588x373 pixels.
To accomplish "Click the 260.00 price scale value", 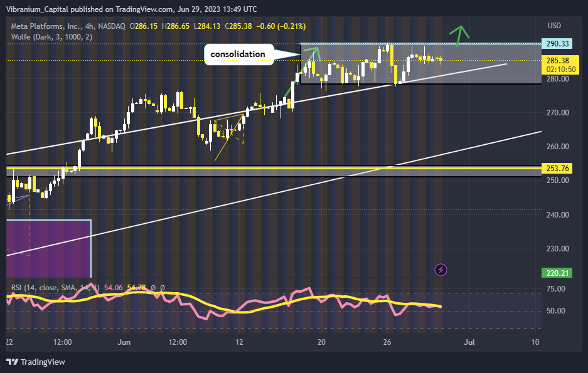I will 558,147.
